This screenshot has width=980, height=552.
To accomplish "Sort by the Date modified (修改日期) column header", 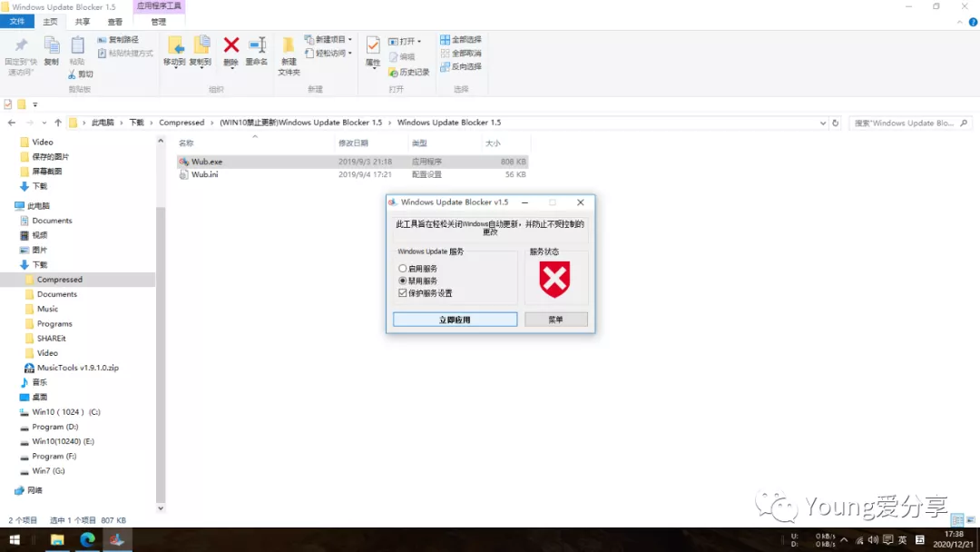I will (353, 143).
